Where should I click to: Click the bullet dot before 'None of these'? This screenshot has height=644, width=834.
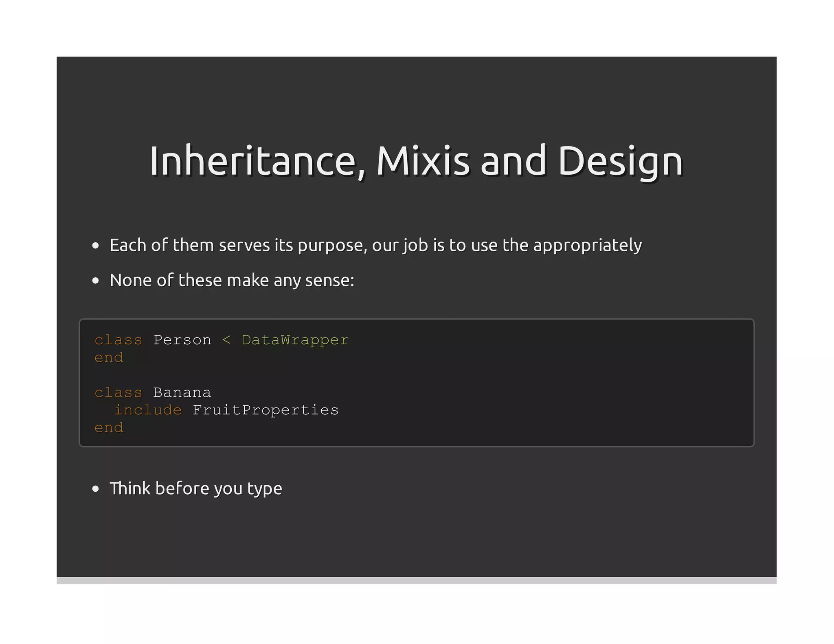tap(96, 281)
